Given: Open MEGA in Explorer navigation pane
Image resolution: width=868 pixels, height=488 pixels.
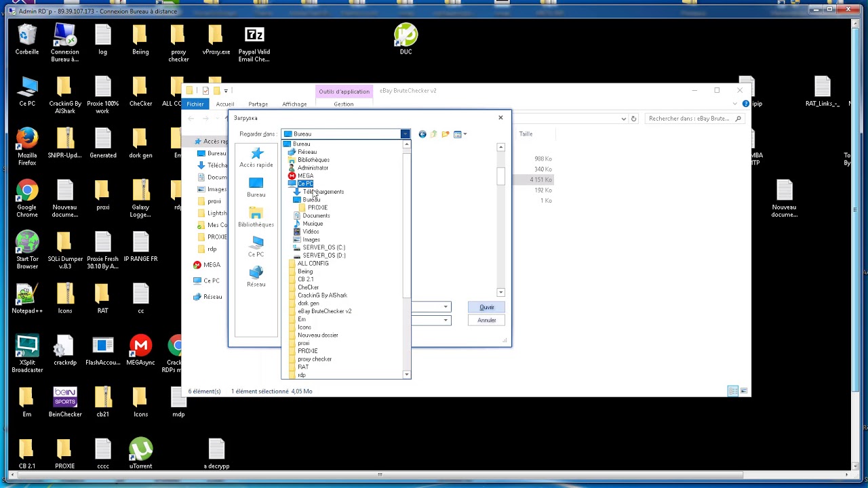Looking at the screenshot, I should click(212, 265).
